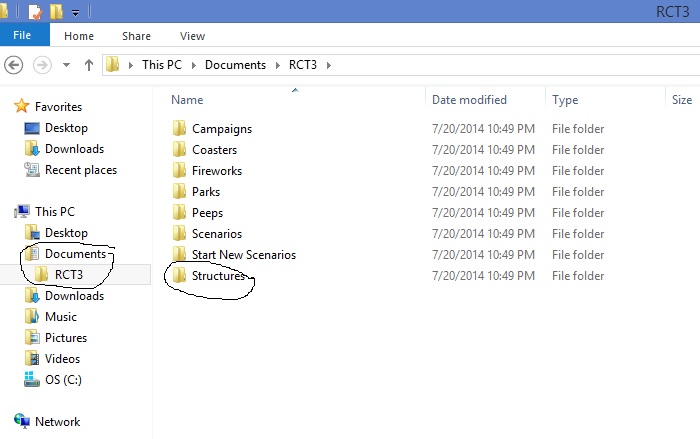The image size is (700, 439).
Task: Select the Structures folder
Action: tap(218, 276)
